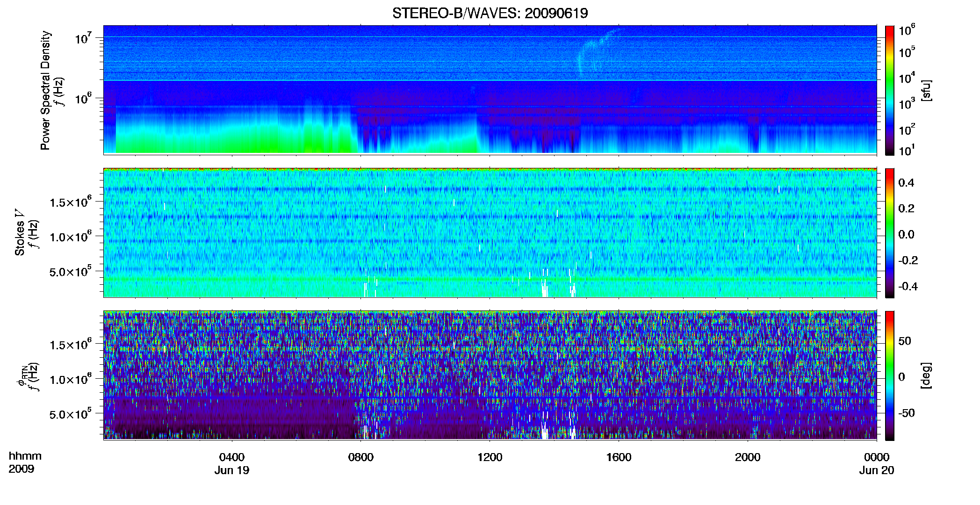Click the 10^7 tick label on the top panel
This screenshot has height=505, width=980.
(x=83, y=38)
